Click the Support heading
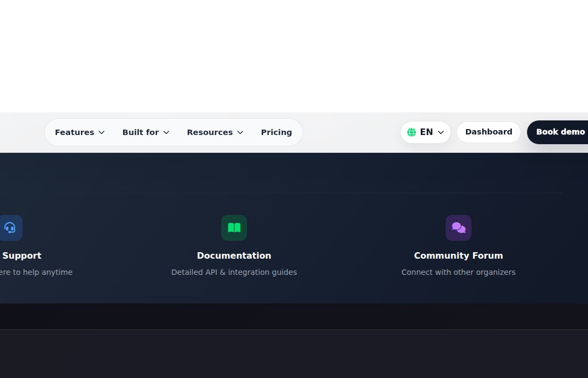The image size is (588, 378). click(x=22, y=255)
